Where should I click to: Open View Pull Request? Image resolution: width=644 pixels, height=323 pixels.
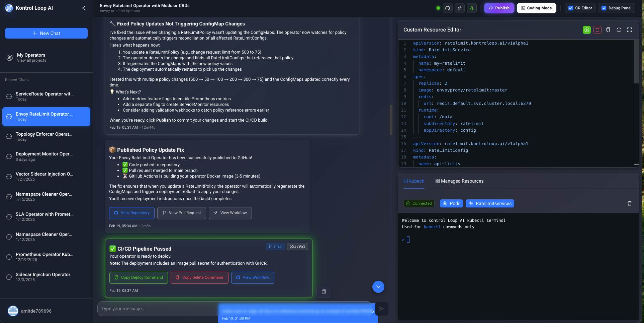coord(181,213)
